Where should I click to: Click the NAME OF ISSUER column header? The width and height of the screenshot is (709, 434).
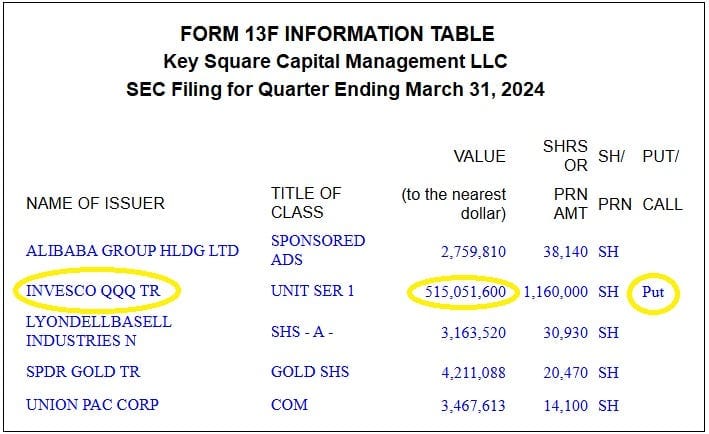click(x=95, y=203)
